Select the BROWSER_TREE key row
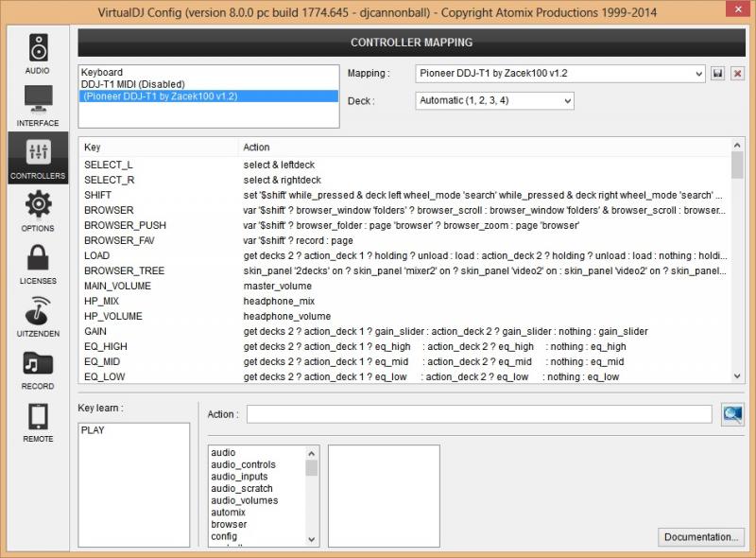Image resolution: width=756 pixels, height=558 pixels. pos(404,270)
